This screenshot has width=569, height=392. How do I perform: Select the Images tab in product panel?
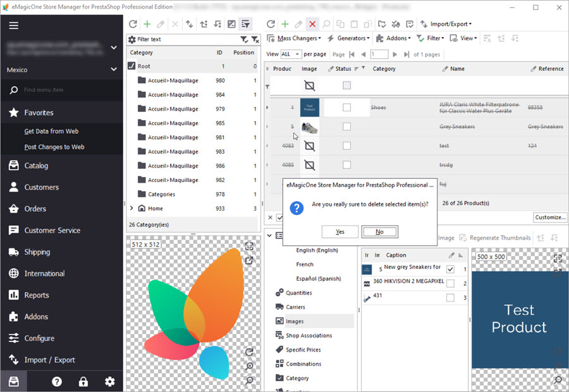point(295,321)
